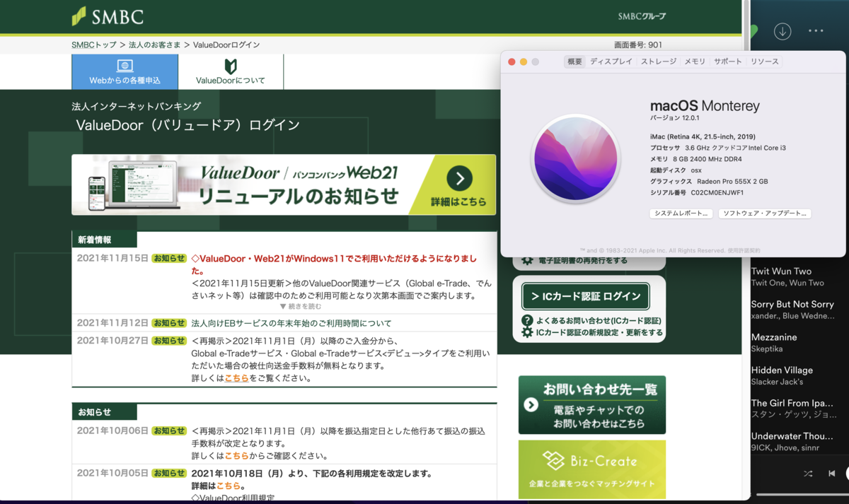Image resolution: width=849 pixels, height=504 pixels.
Task: Click the SMBC logo in the page header
Action: 108,16
